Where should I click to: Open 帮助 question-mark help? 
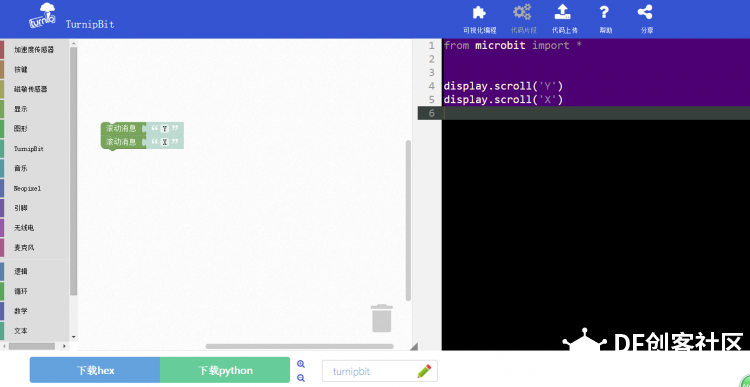coord(605,19)
